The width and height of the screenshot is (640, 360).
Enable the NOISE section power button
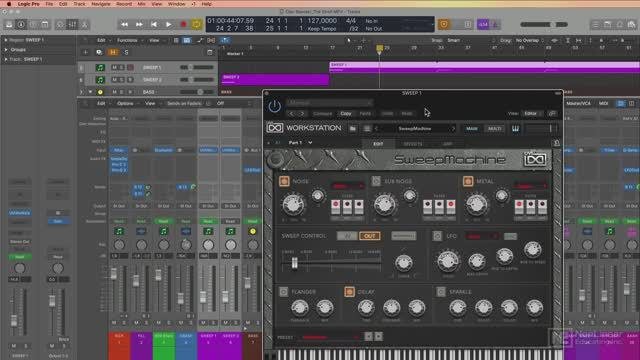coord(284,181)
